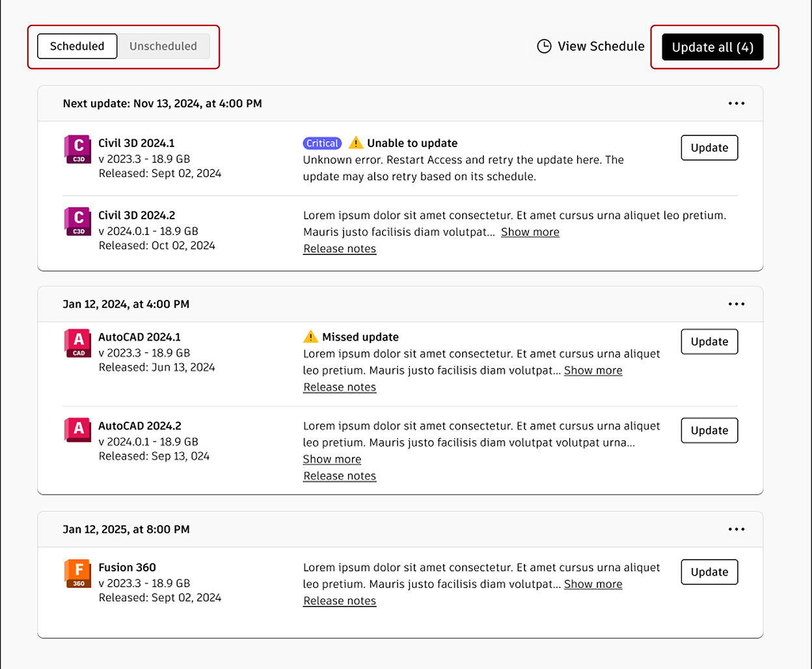
Task: Click the 'Jan 12, 2025, at 8:00 PM' header
Action: pos(126,529)
